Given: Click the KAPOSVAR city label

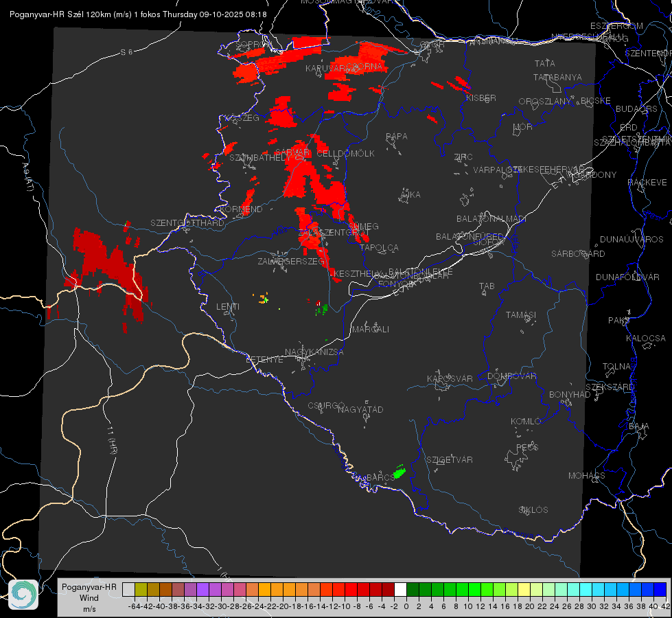Looking at the screenshot, I should pyautogui.click(x=450, y=378).
